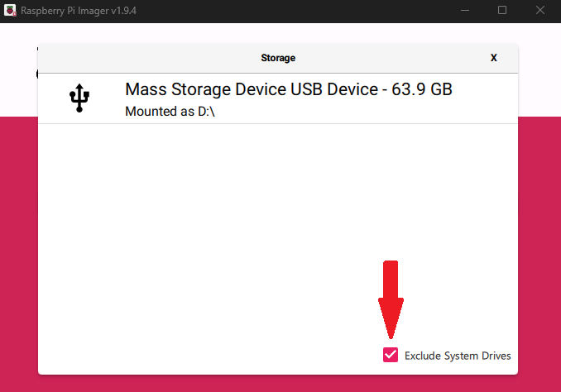This screenshot has width=561, height=392.
Task: Click the pink background below the dialog
Action: tap(278, 384)
